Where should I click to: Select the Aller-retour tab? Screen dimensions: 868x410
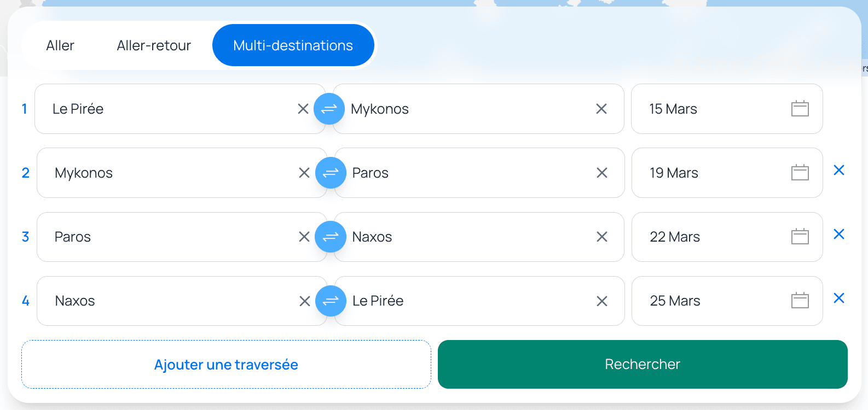tap(154, 45)
